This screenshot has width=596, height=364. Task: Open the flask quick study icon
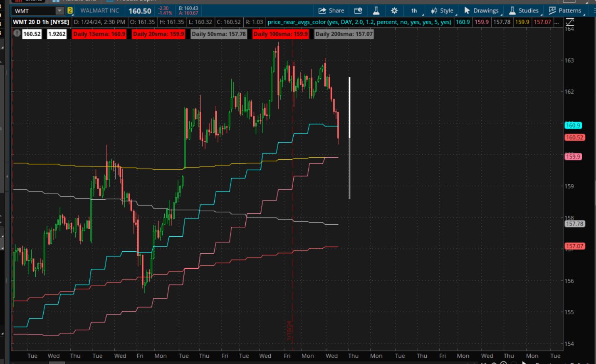click(x=376, y=10)
